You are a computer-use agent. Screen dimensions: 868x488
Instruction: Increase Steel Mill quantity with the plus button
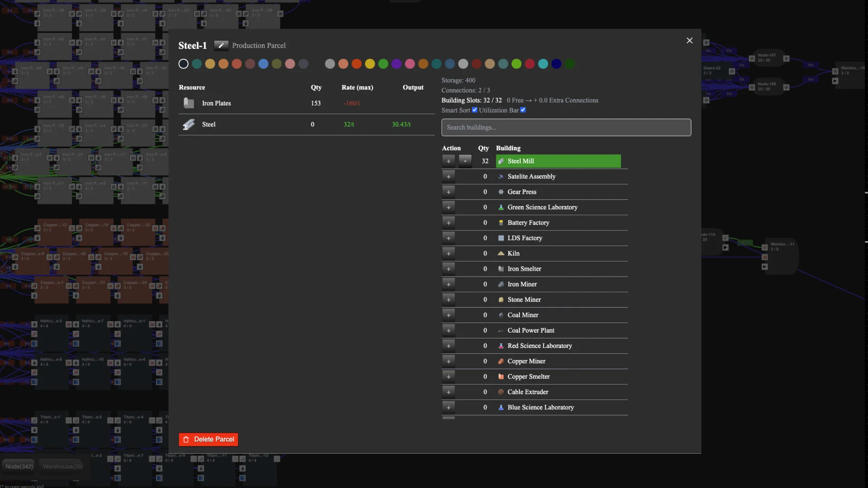[448, 161]
